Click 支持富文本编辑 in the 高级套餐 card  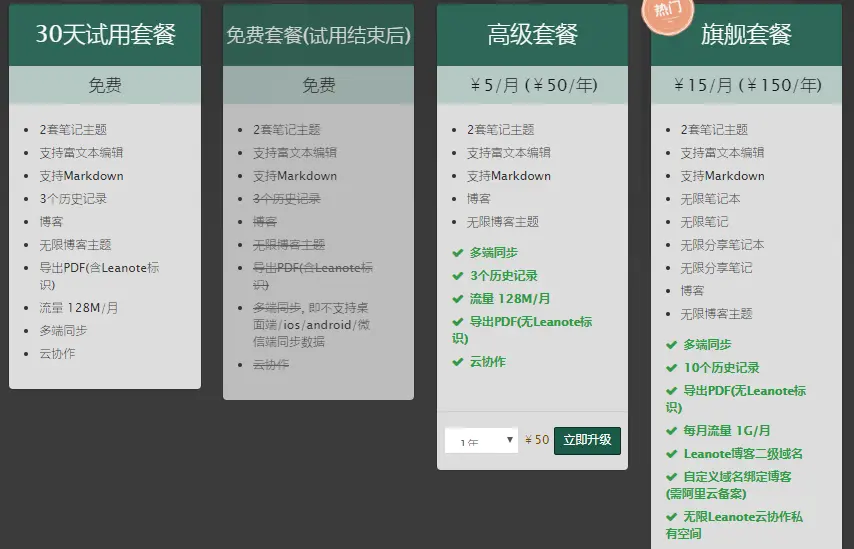point(509,152)
